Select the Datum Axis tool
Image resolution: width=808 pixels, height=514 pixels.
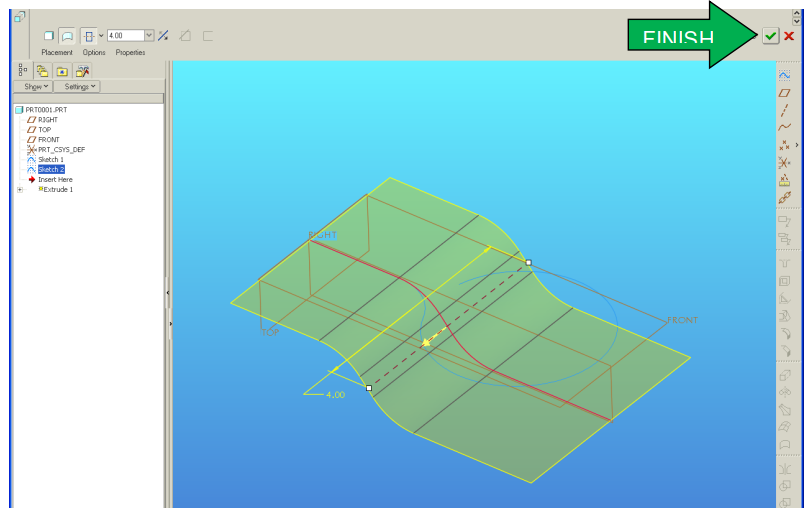pos(785,110)
